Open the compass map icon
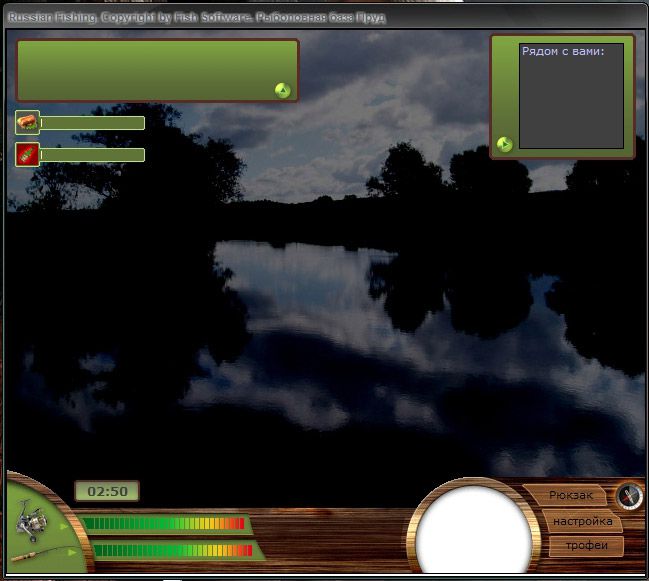 tap(628, 495)
